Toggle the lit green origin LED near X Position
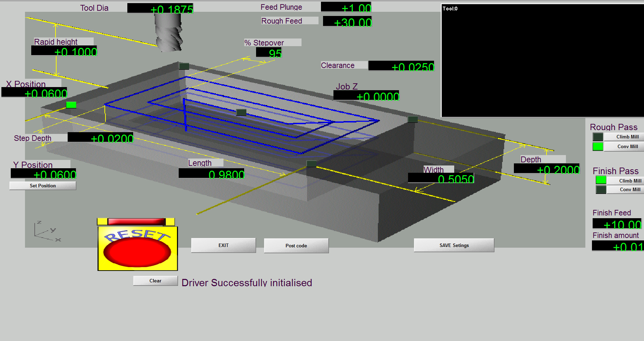Viewport: 644px width, 341px height. [x=71, y=105]
